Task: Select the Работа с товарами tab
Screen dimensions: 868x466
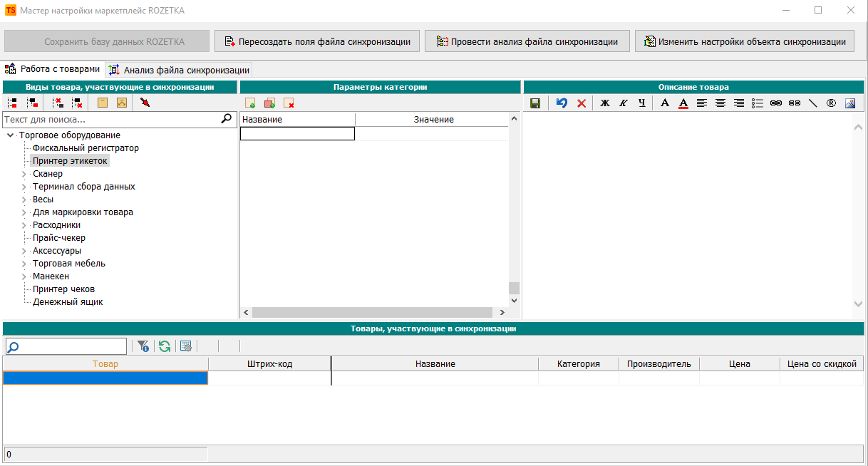Action: (53, 69)
